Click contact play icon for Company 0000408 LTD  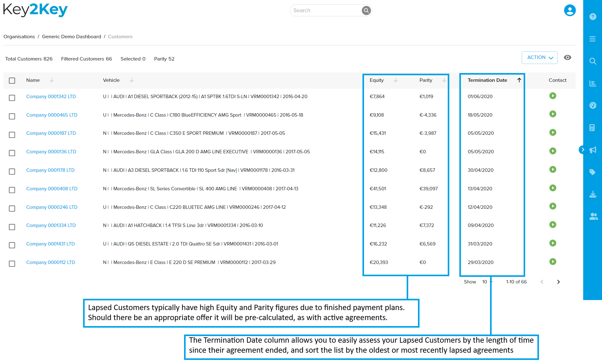pos(553,188)
